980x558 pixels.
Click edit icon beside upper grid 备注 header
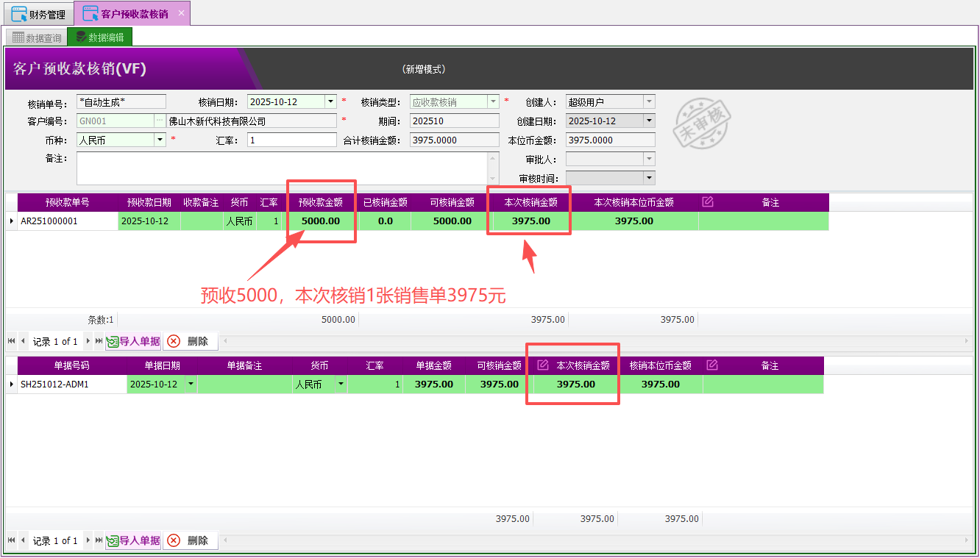[x=708, y=202]
